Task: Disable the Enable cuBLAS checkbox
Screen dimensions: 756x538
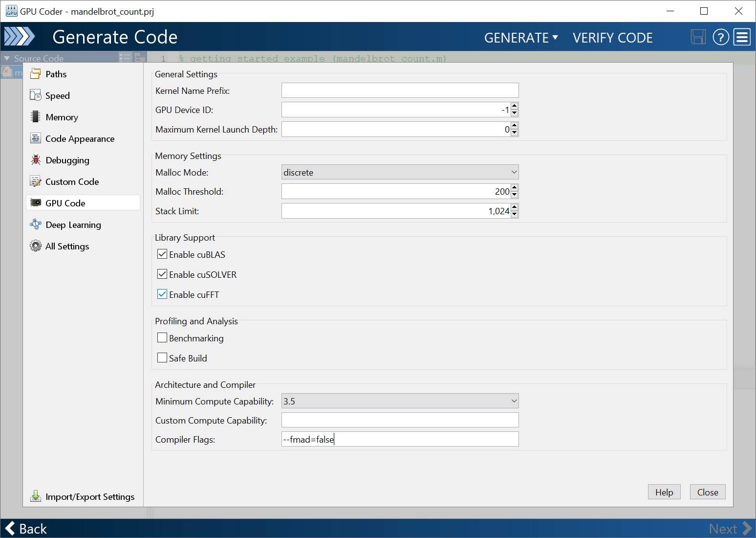Action: click(x=162, y=254)
